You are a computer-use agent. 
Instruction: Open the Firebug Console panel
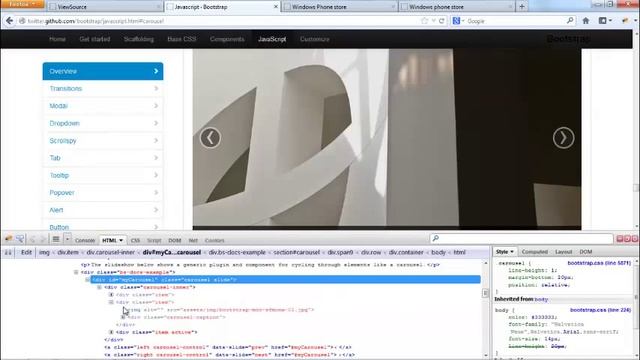pos(85,240)
